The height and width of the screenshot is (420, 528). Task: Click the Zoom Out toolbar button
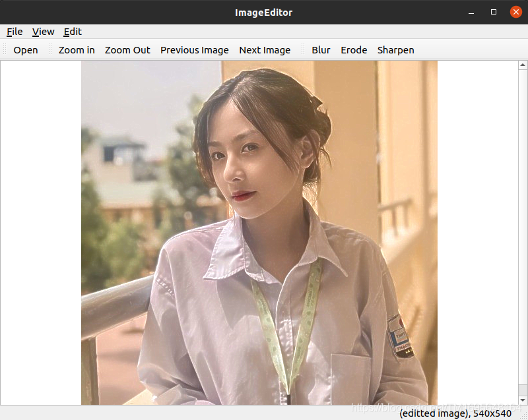coord(127,50)
